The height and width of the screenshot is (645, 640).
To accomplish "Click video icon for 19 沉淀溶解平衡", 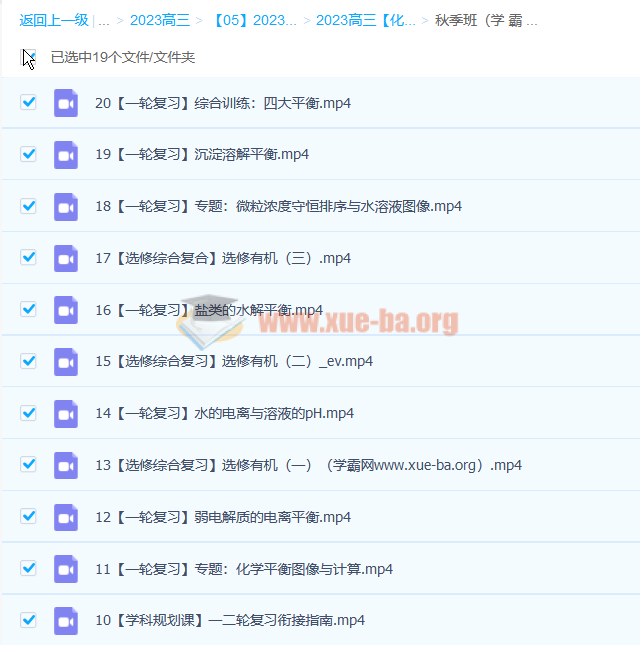I will (66, 155).
